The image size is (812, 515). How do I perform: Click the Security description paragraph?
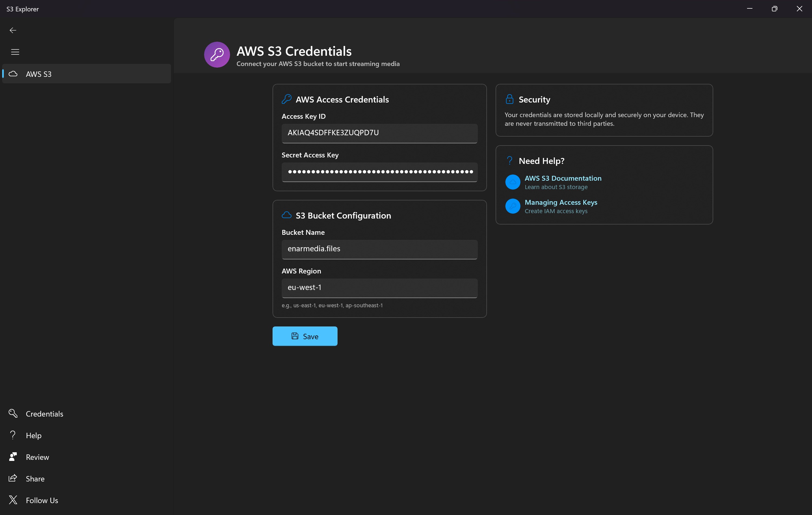[604, 119]
